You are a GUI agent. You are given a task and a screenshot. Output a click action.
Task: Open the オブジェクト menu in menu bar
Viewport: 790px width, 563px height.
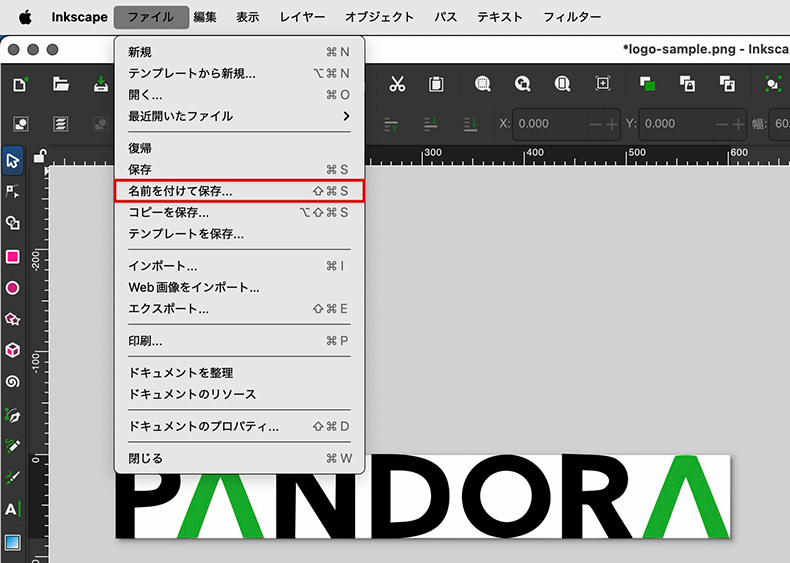(379, 17)
